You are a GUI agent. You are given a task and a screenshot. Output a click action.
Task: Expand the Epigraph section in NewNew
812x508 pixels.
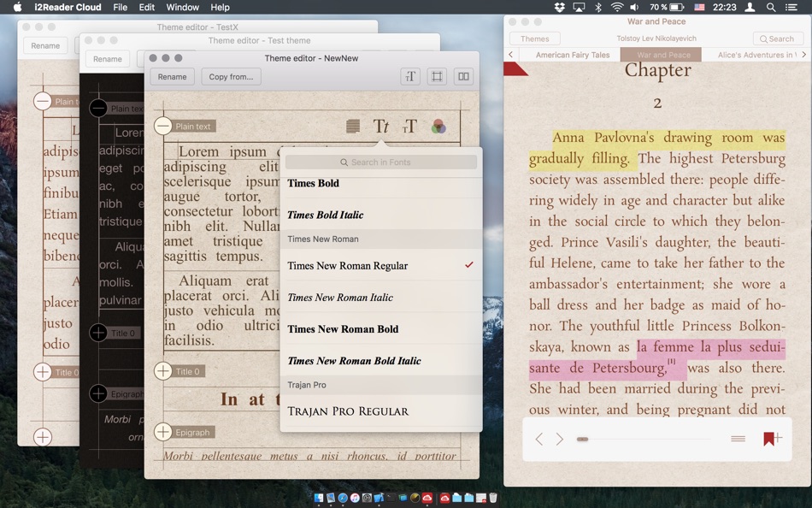(163, 431)
